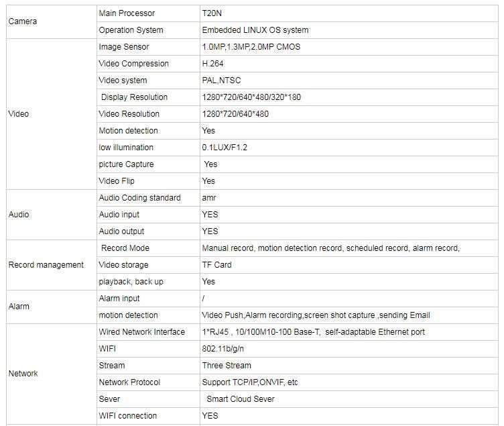Select the "Image Sensor" row label
The height and width of the screenshot is (426, 504).
(x=124, y=47)
